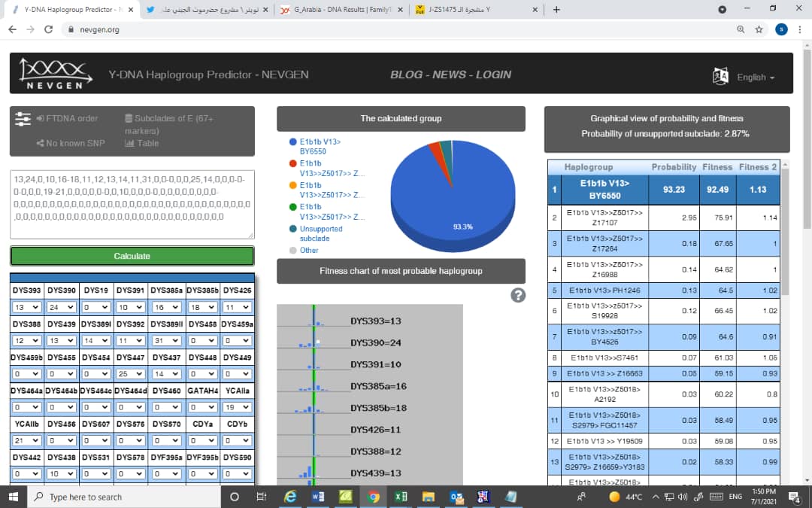Open the YCAIIb value dropdown

pyautogui.click(x=27, y=440)
